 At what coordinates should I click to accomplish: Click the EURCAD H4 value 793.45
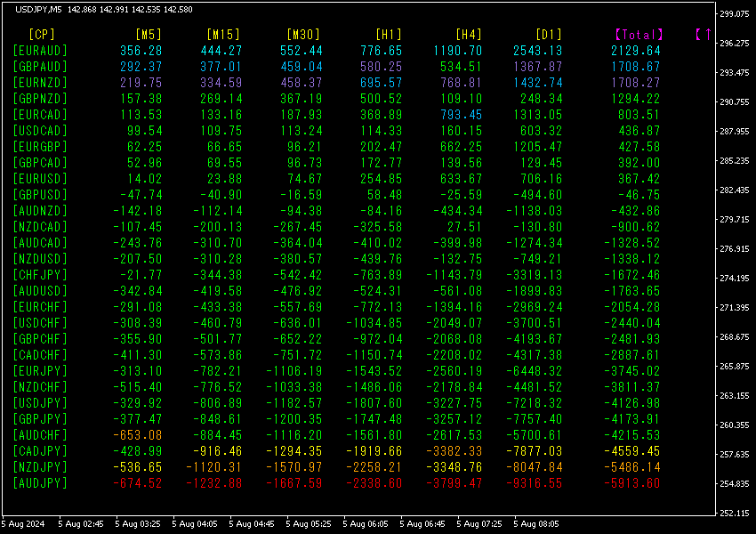tap(462, 114)
